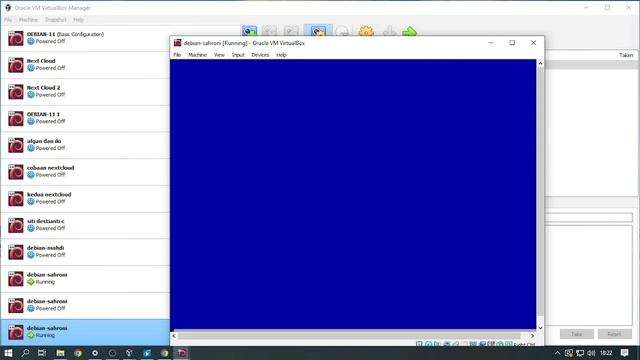Viewport: 640px width, 360px height.
Task: Select the Next Cloud virtual machine
Action: click(85, 65)
